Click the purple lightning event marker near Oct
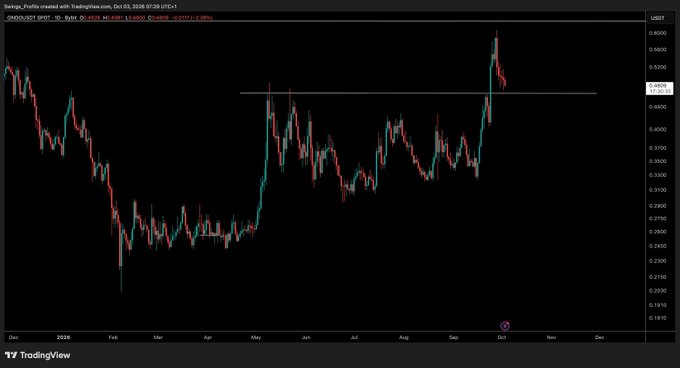 click(505, 326)
